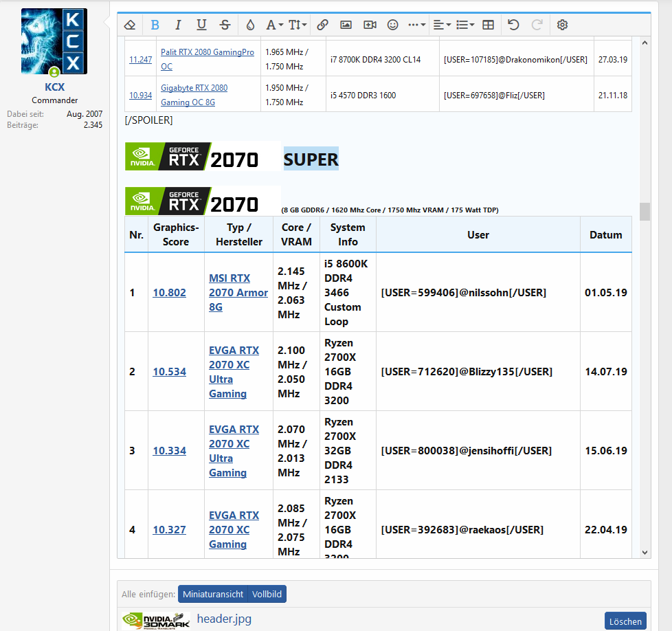Viewport: 672px width, 631px height.
Task: Open EVGA RTX 2070 XC Gaming link
Action: point(234,530)
